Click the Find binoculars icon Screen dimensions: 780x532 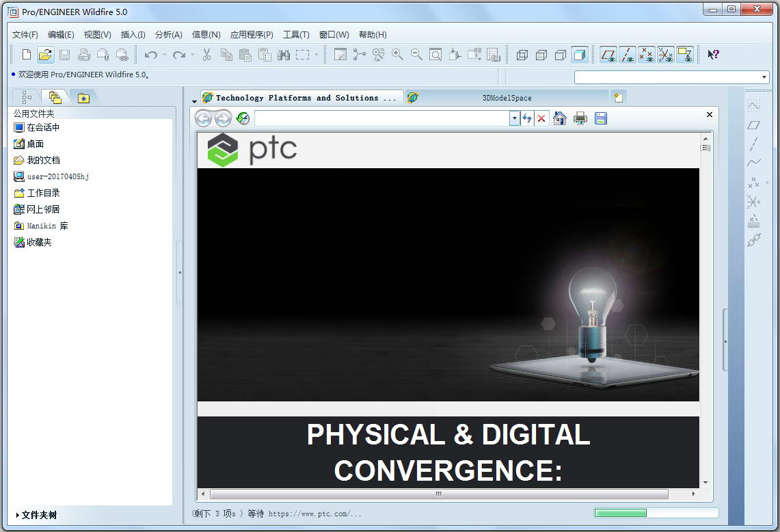[x=284, y=55]
